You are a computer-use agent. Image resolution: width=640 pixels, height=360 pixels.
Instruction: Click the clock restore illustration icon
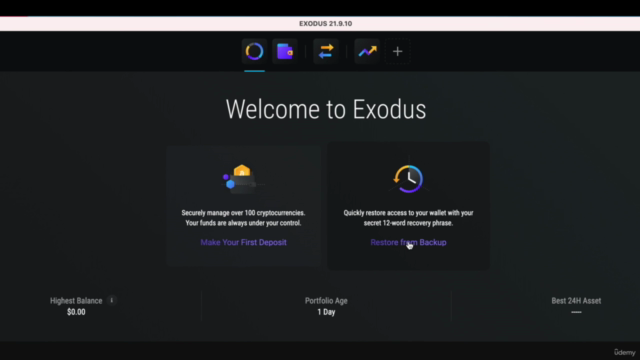tap(408, 178)
